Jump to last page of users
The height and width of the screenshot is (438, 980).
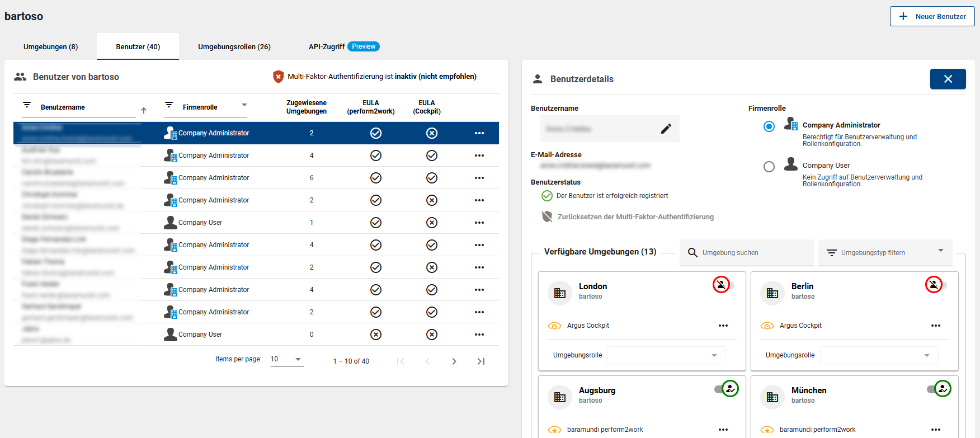point(480,361)
